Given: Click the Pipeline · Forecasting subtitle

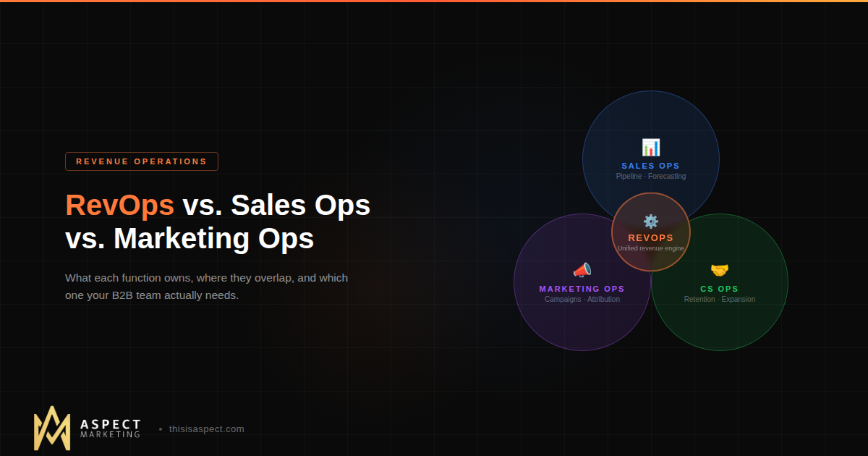Looking at the screenshot, I should click(x=650, y=176).
